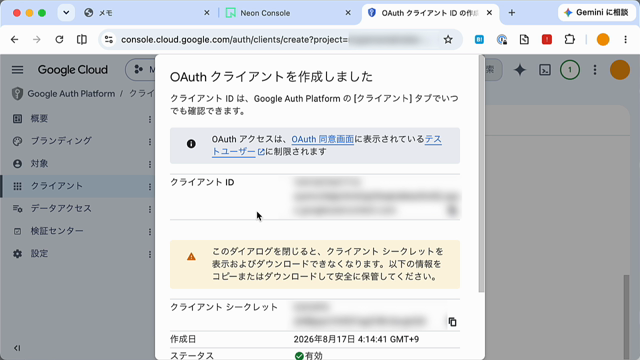This screenshot has height=360, width=640.
Task: Open the クライアント row pin options menu
Action: tap(150, 187)
